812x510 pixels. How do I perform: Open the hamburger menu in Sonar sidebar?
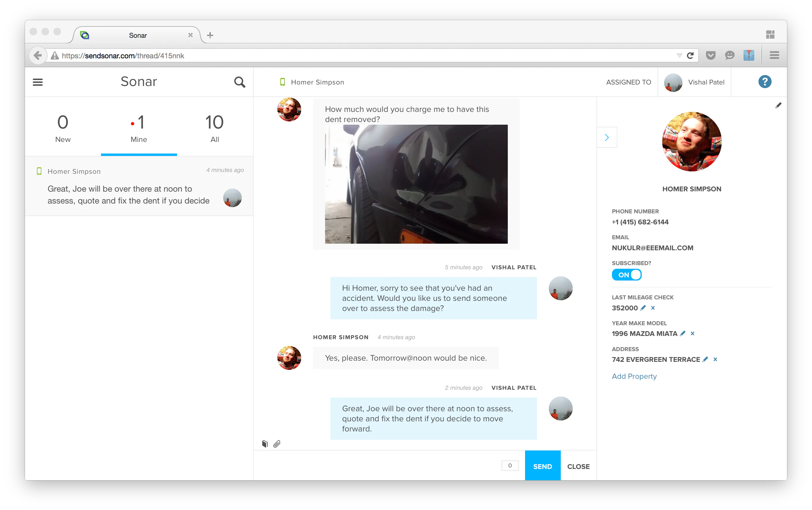click(x=38, y=82)
